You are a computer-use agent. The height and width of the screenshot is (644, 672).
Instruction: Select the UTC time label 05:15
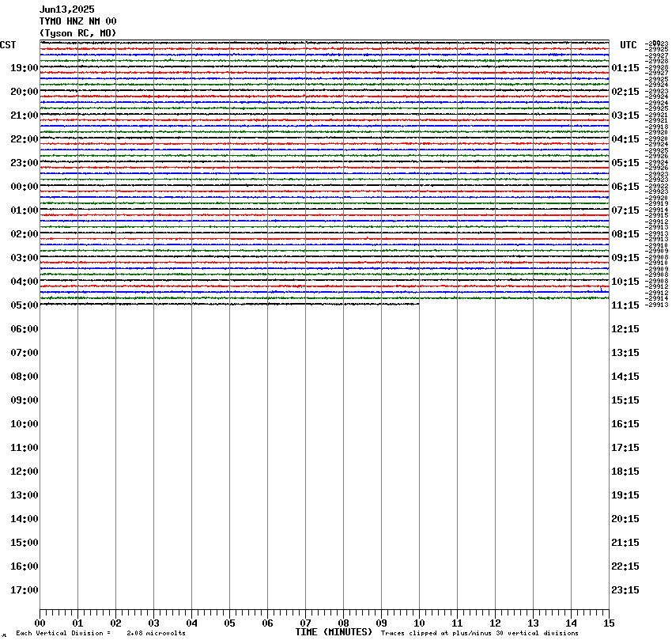[625, 162]
